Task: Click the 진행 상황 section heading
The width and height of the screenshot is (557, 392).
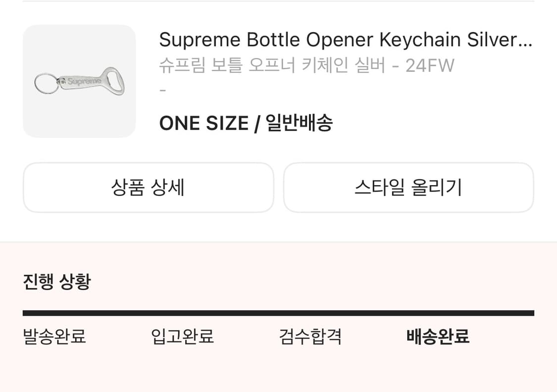Action: click(57, 282)
